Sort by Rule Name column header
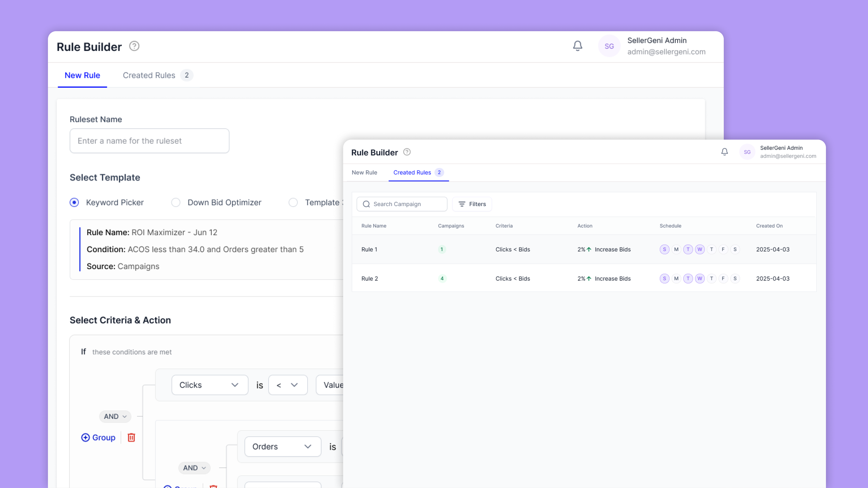Image resolution: width=868 pixels, height=488 pixels. 374,226
